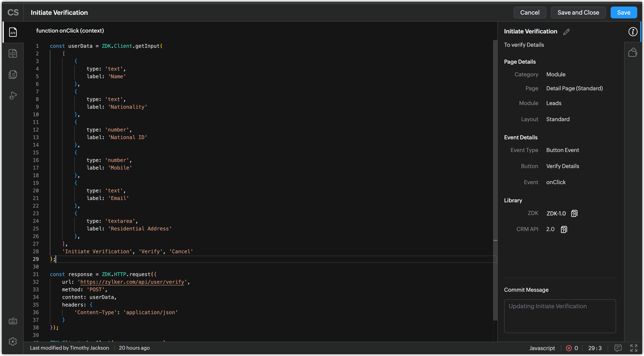Click the Commit Message text area

(560, 316)
